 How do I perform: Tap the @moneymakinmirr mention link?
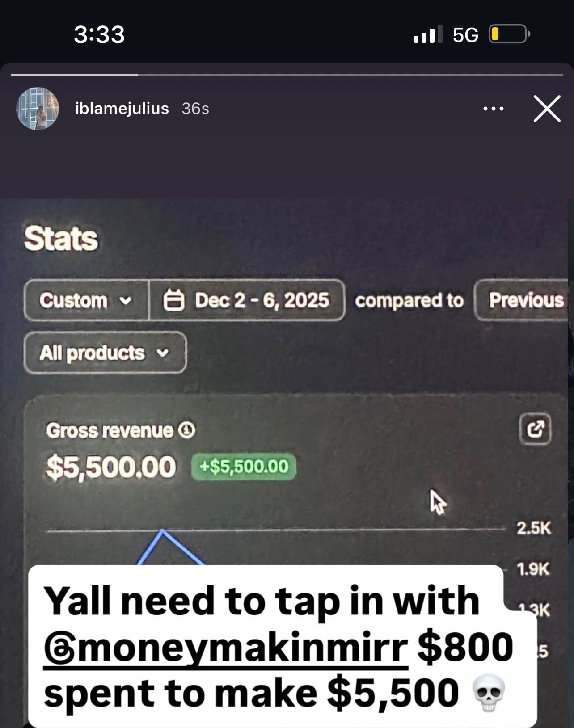226,647
